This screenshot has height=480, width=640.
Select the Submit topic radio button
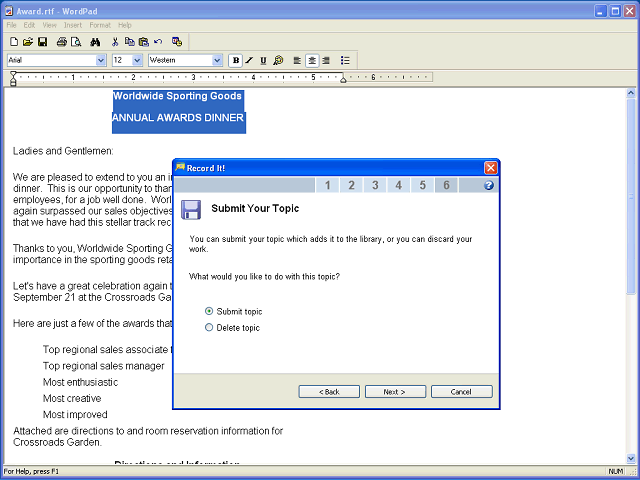click(x=209, y=311)
